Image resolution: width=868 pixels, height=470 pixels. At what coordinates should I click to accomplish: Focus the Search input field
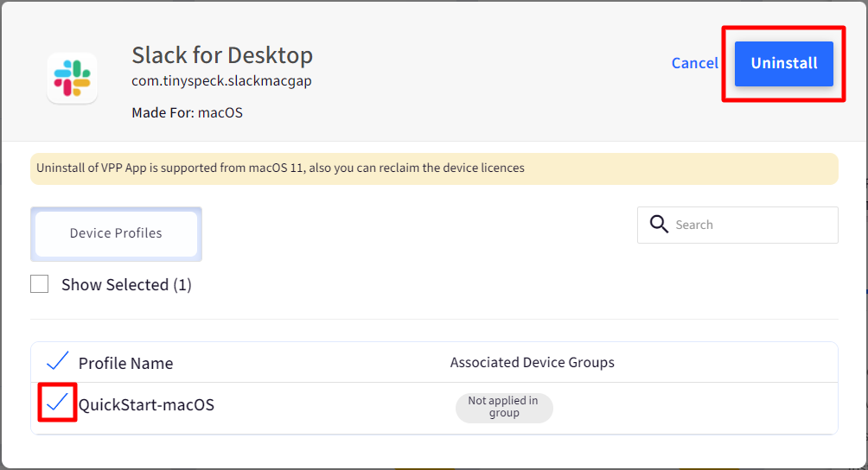737,225
